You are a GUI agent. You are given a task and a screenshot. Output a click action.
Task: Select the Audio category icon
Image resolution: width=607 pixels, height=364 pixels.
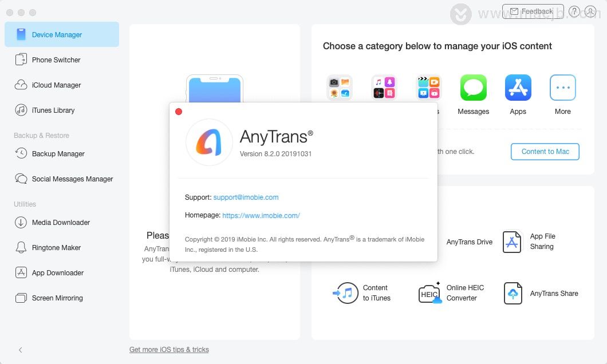(x=384, y=88)
